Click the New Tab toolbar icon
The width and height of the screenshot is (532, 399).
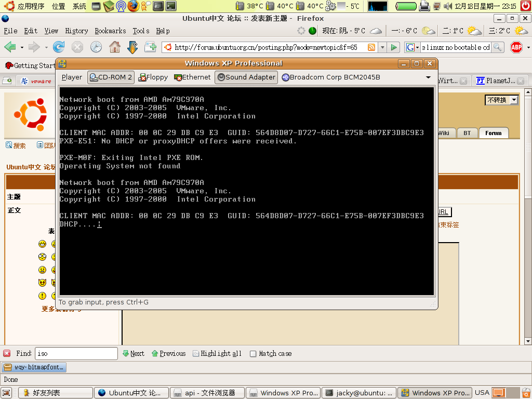(150, 47)
